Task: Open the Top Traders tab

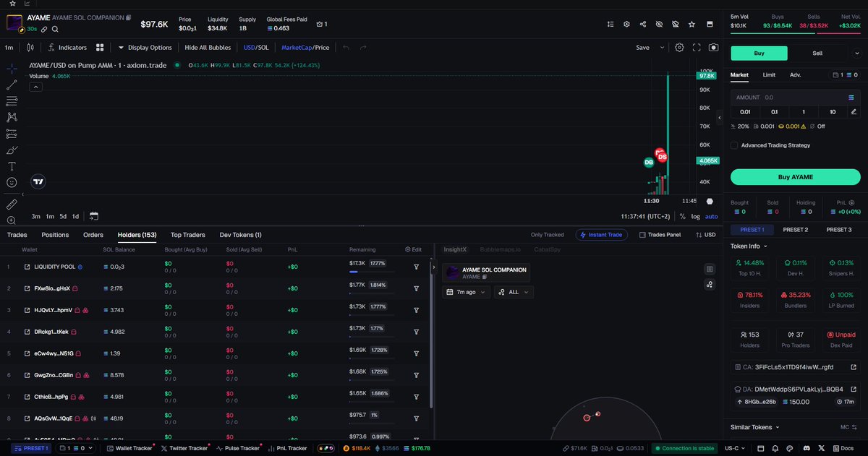Action: pos(188,235)
